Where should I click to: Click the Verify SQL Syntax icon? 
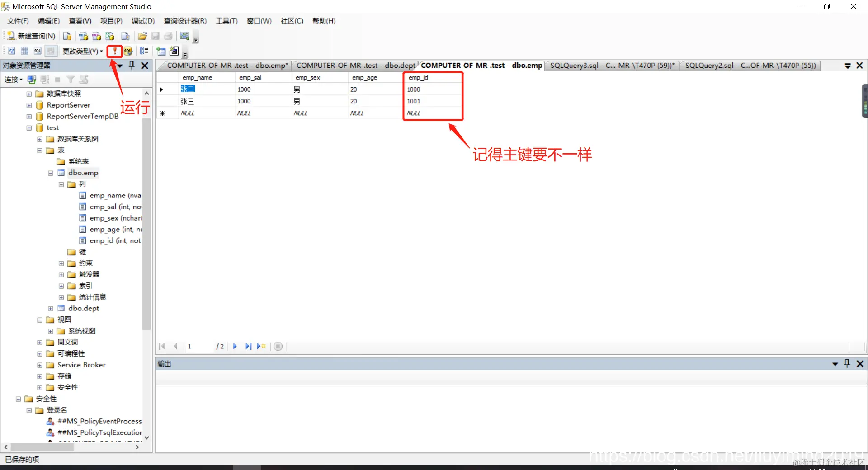tap(128, 51)
